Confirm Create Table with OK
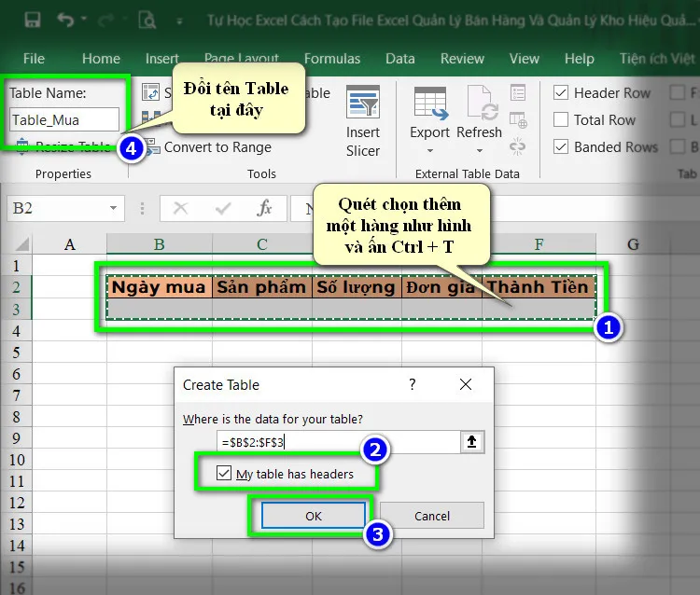Screen dimensions: 700x595 coord(313,516)
